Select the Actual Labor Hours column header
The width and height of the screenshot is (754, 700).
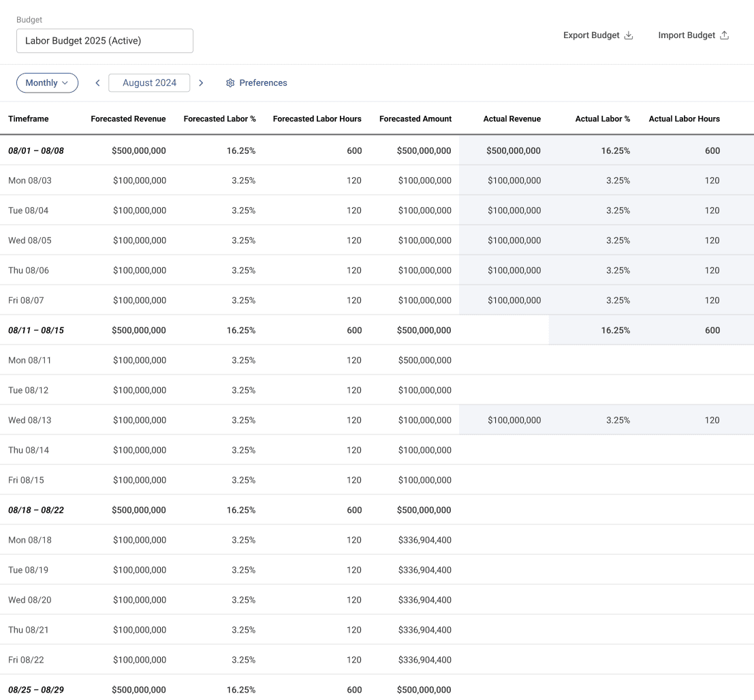click(x=684, y=118)
